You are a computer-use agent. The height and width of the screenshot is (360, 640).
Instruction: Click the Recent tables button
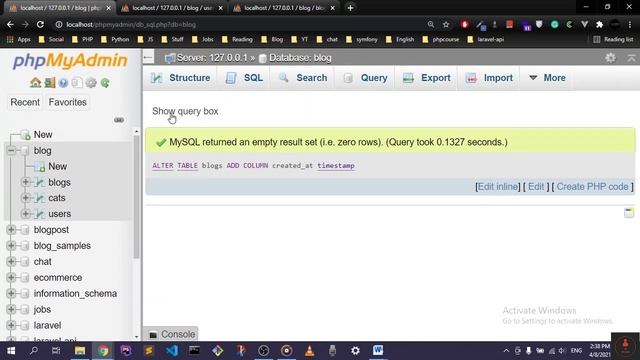click(25, 102)
